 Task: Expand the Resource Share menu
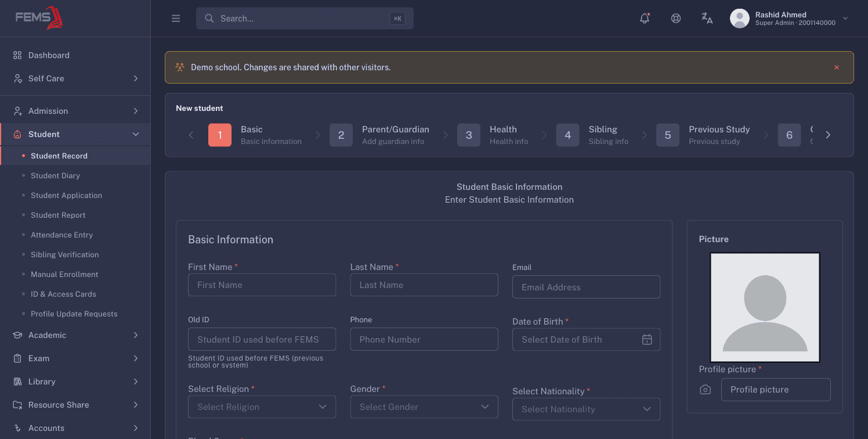click(x=75, y=405)
